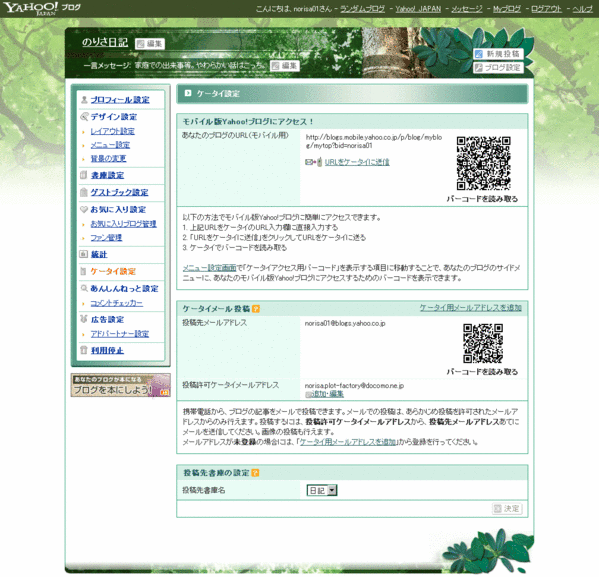Click mail-to-phone icon beside URLをケータイに送信

(314, 162)
